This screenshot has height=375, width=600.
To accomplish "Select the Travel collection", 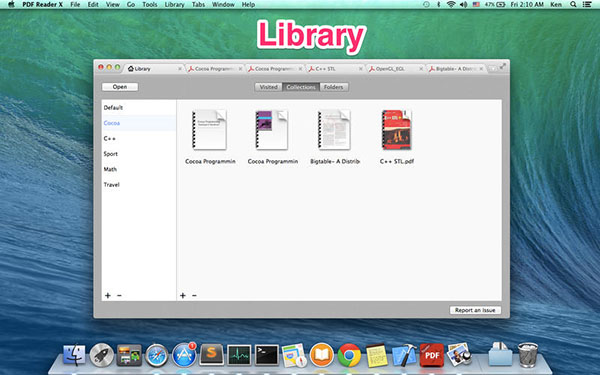I will tap(139, 184).
